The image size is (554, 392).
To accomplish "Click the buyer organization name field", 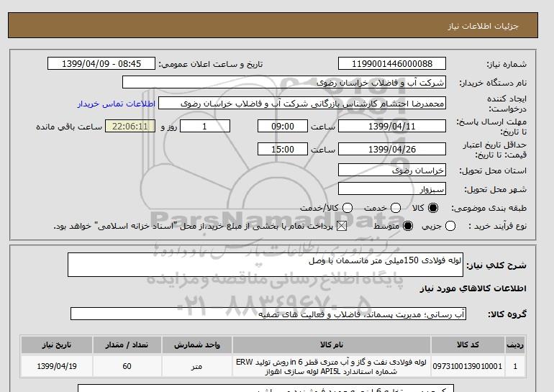I will pos(284,82).
